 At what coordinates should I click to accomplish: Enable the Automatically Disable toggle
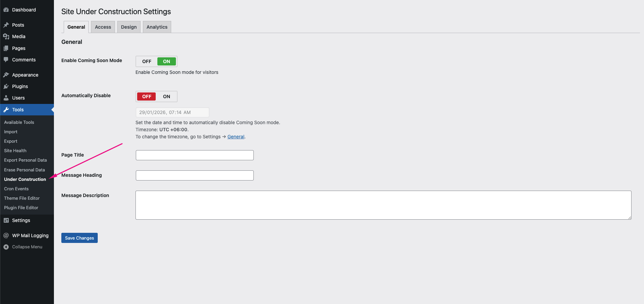(x=166, y=96)
